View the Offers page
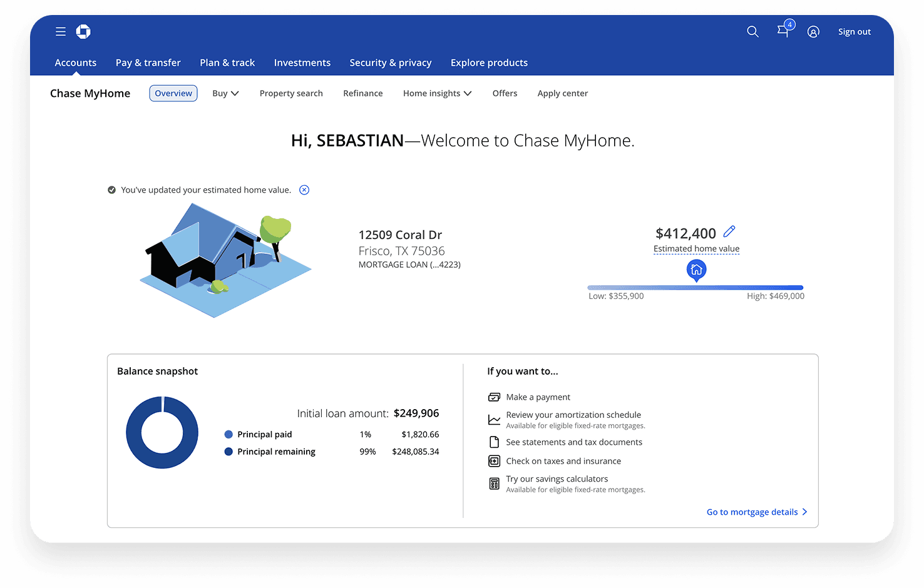924x588 pixels. click(x=505, y=93)
